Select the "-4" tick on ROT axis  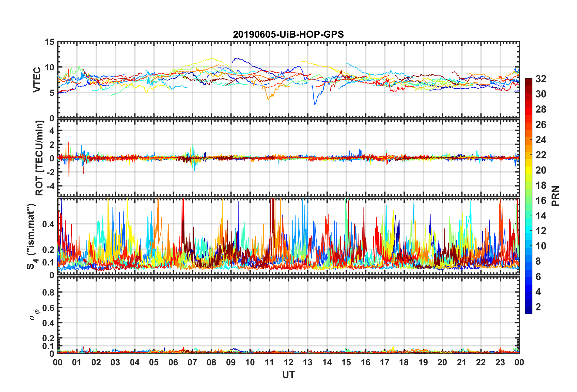coord(51,186)
